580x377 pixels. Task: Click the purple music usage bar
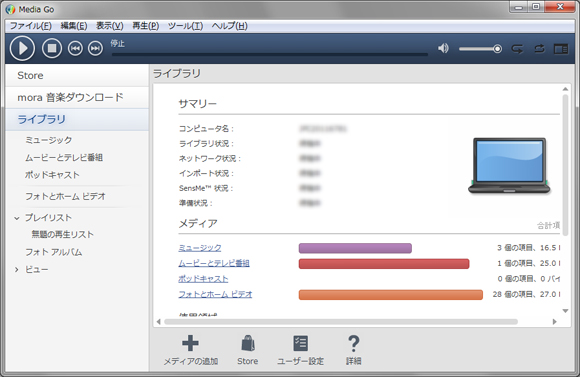(x=355, y=248)
